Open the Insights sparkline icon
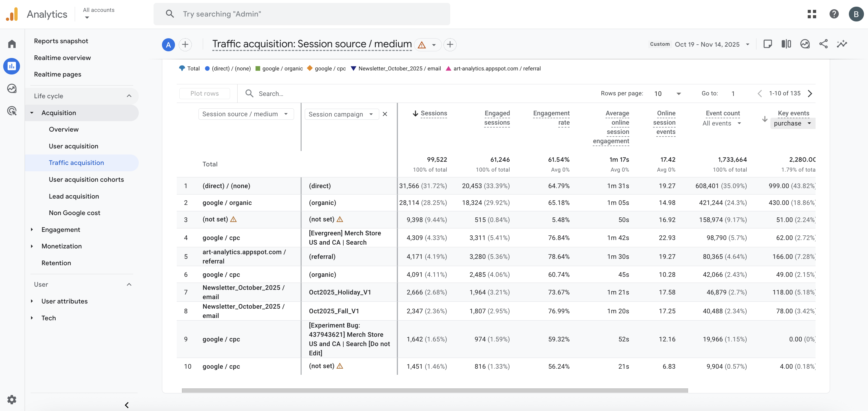Image resolution: width=868 pixels, height=411 pixels. click(x=842, y=44)
